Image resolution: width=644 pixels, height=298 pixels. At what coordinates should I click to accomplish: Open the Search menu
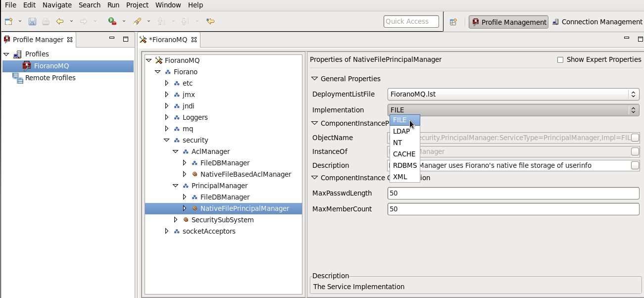pyautogui.click(x=90, y=5)
